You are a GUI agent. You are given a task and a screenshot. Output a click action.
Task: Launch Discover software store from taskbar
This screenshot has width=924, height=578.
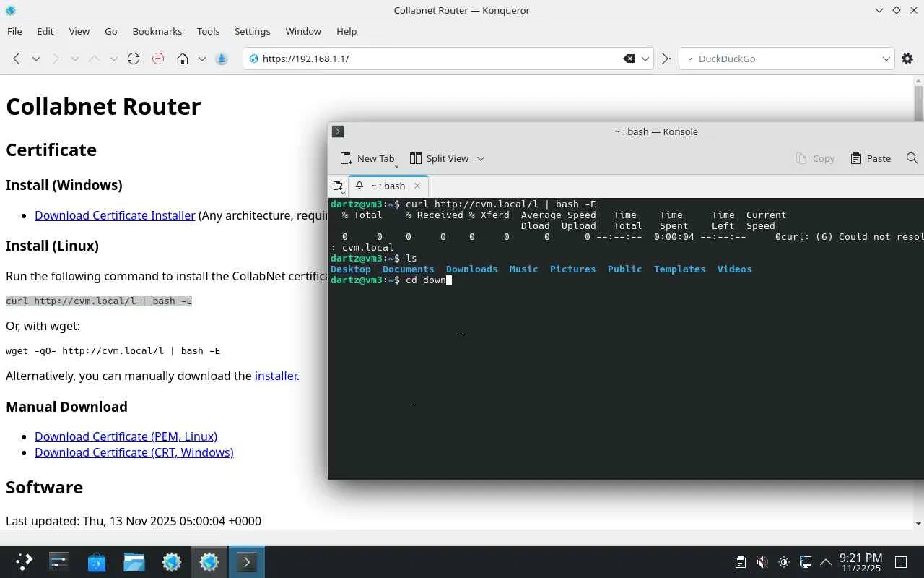(x=96, y=561)
